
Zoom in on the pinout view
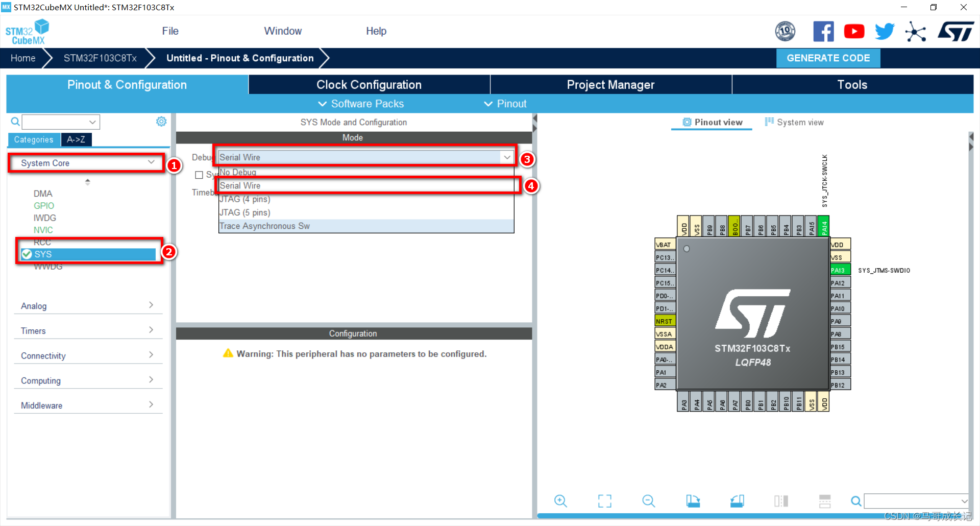tap(560, 501)
